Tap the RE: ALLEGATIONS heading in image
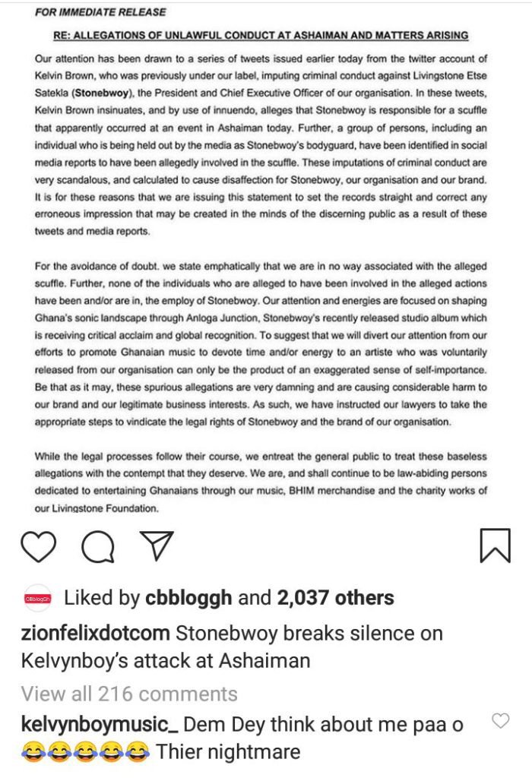This screenshot has width=532, height=778. (x=261, y=35)
